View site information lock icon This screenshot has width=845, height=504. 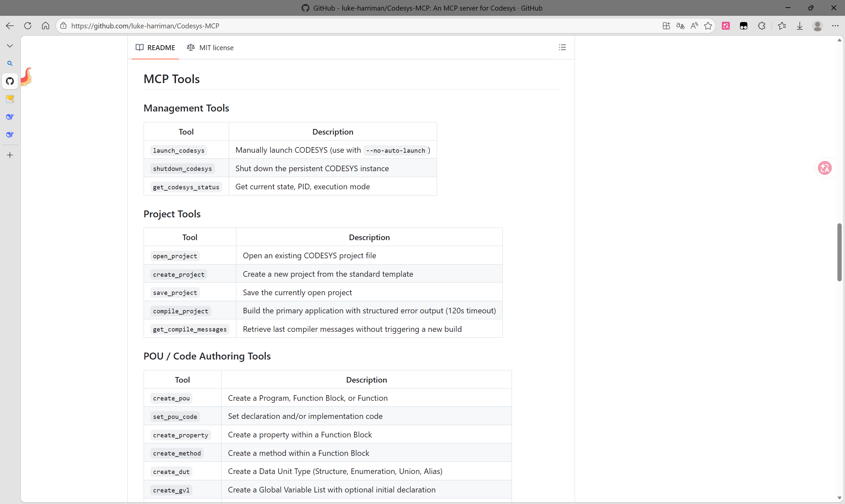coord(63,26)
